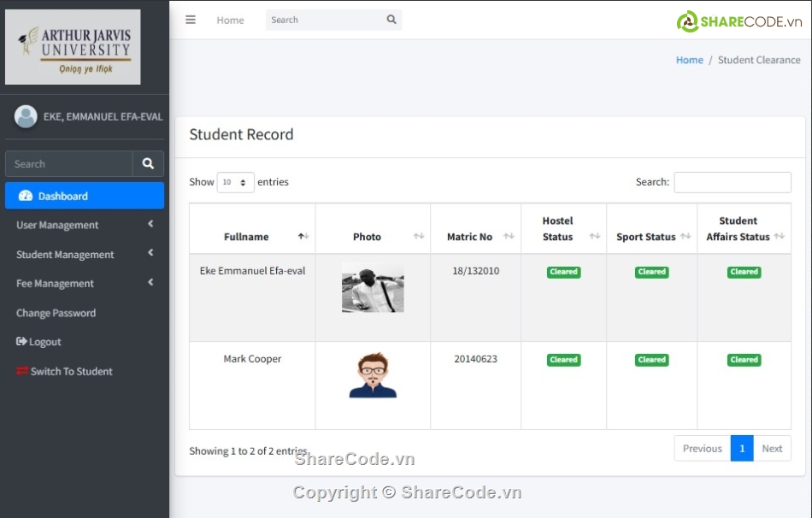This screenshot has height=518, width=812.
Task: Click matric number 18/132010
Action: pos(476,271)
